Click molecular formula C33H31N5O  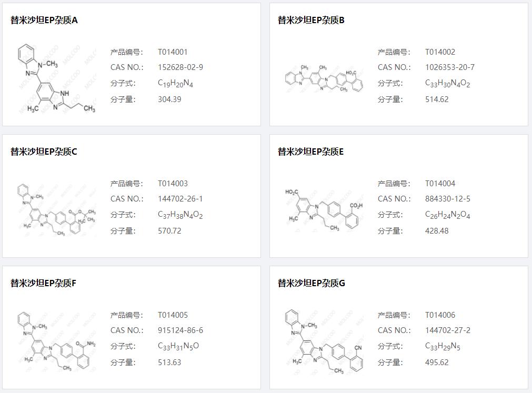point(178,346)
